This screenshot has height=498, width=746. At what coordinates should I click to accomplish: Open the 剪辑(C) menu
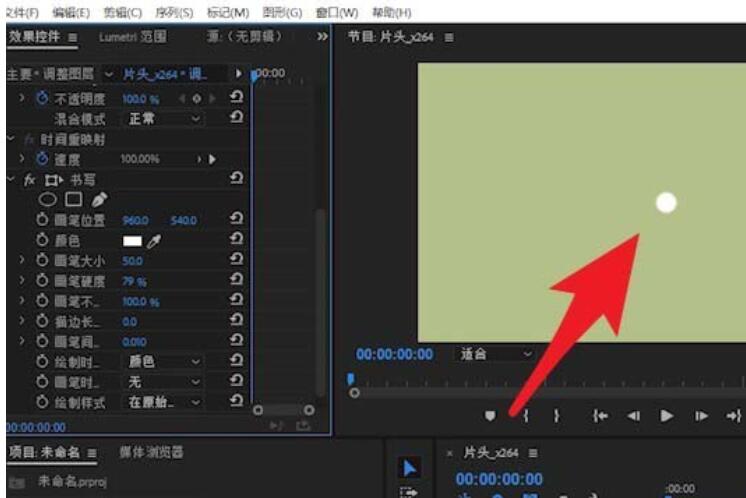pyautogui.click(x=123, y=12)
